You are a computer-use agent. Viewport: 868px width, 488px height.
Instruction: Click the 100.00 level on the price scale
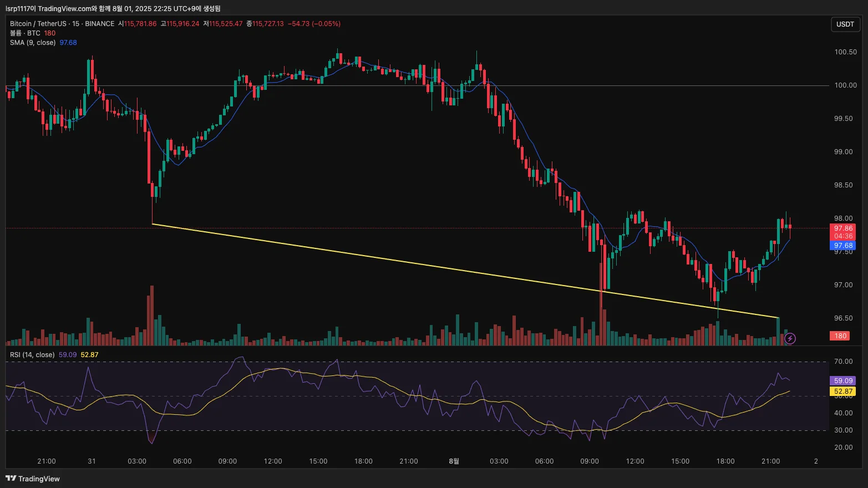(845, 85)
